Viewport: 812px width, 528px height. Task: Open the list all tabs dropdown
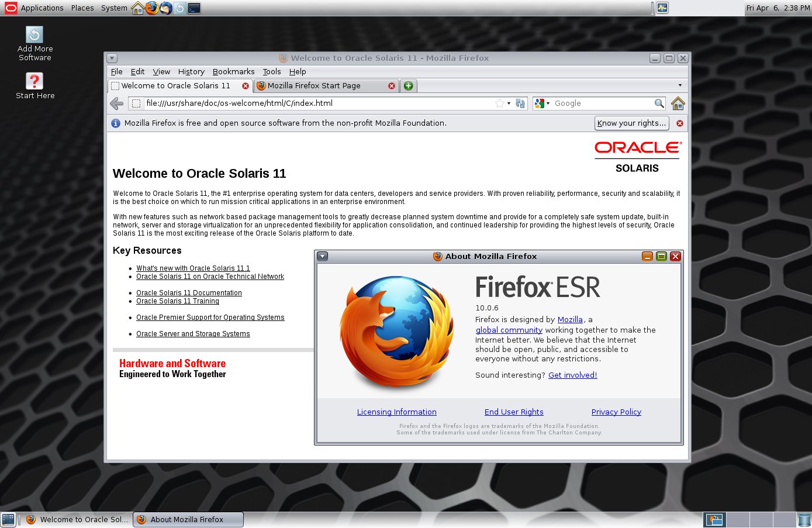pyautogui.click(x=680, y=85)
